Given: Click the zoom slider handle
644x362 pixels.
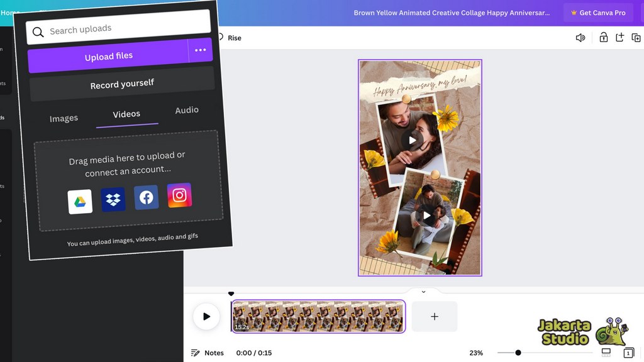Looking at the screenshot, I should (x=518, y=353).
